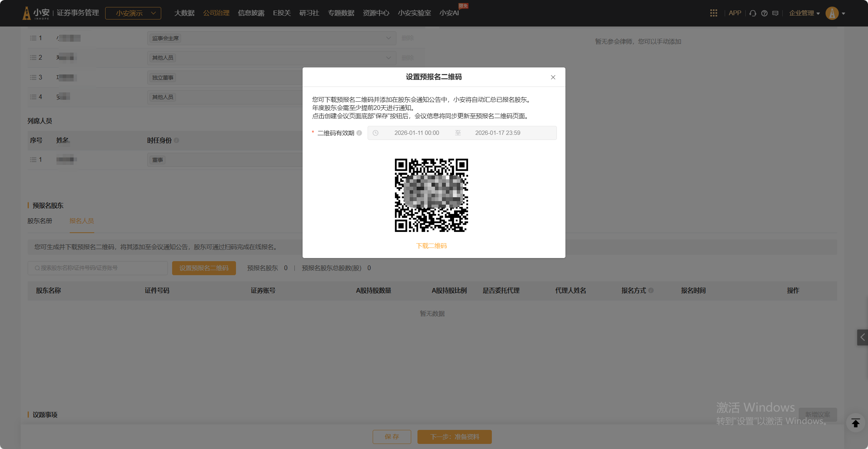Click the question mark help icon
Screen dimensions: 868x449
(x=764, y=13)
